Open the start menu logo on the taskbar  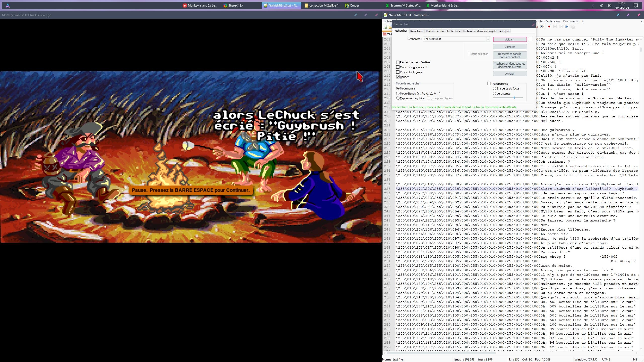(x=8, y=5)
